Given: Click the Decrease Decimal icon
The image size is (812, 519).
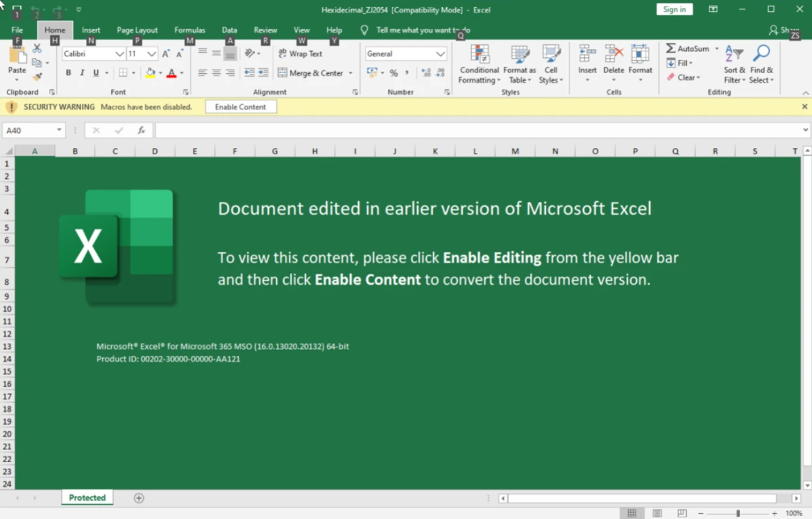Looking at the screenshot, I should tap(440, 73).
